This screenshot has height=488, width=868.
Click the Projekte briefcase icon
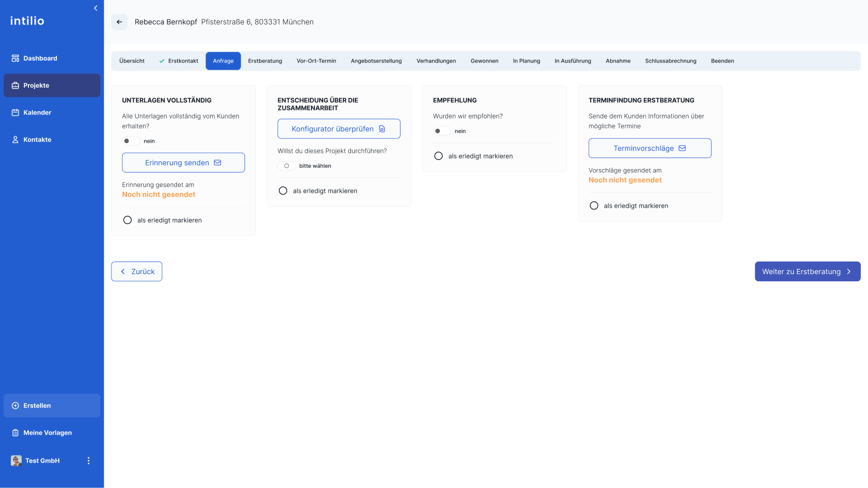click(x=15, y=85)
